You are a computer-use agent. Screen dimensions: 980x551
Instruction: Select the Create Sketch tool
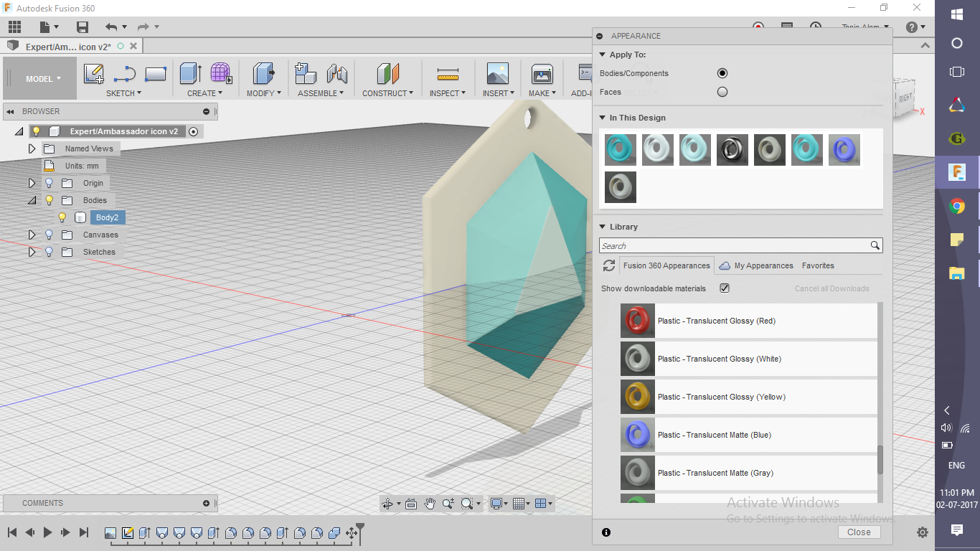(94, 74)
